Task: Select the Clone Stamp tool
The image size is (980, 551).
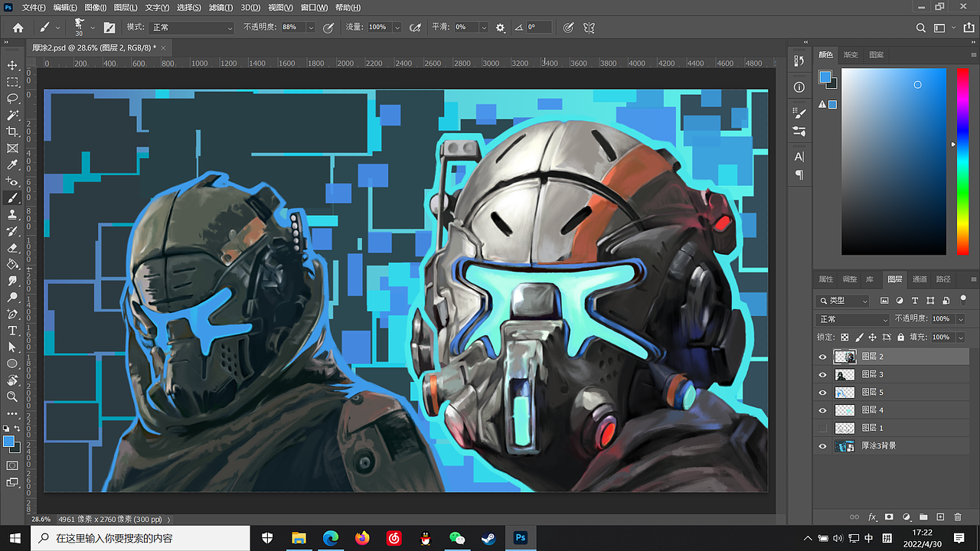Action: point(12,215)
